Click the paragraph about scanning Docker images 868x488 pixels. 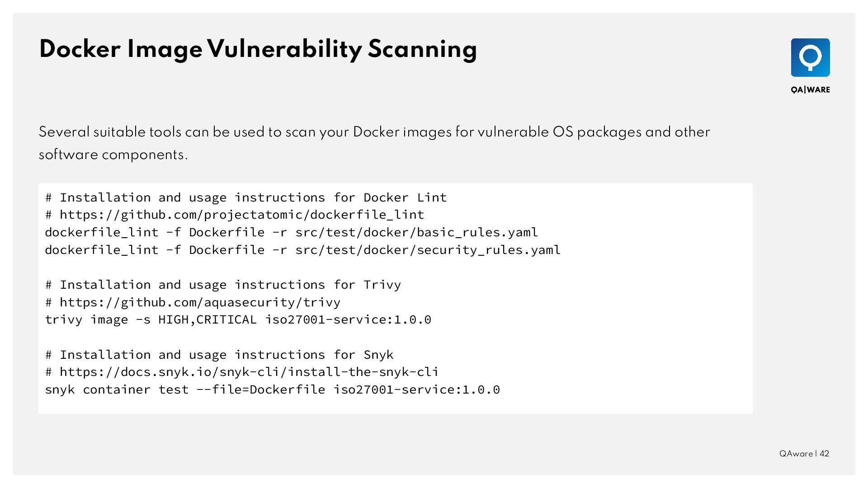(374, 143)
